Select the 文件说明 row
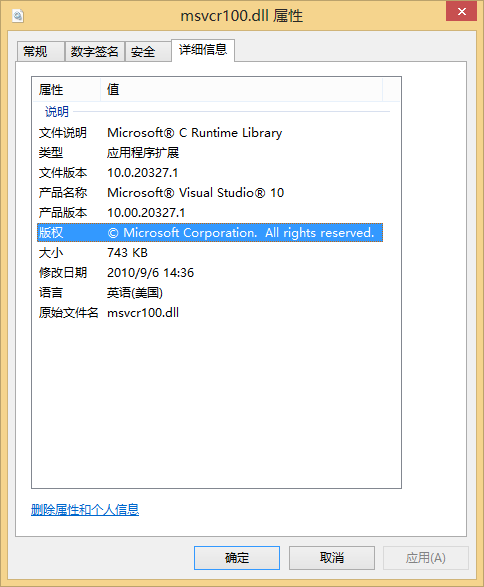 point(210,133)
